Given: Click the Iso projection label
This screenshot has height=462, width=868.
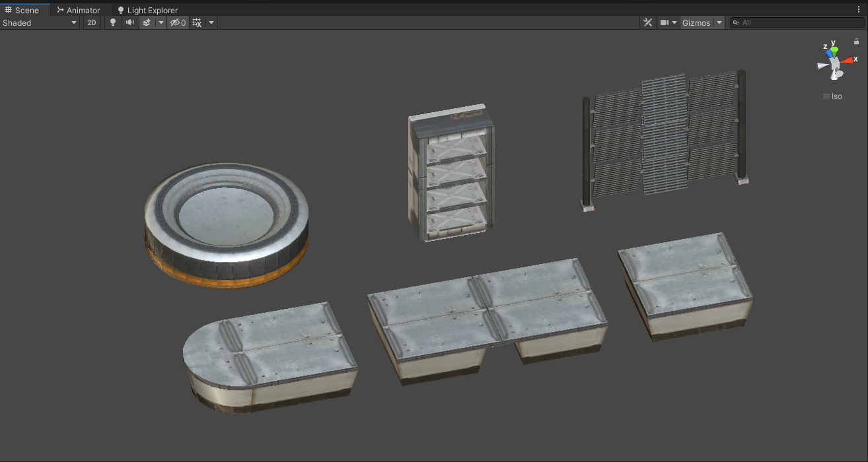Looking at the screenshot, I should point(832,96).
